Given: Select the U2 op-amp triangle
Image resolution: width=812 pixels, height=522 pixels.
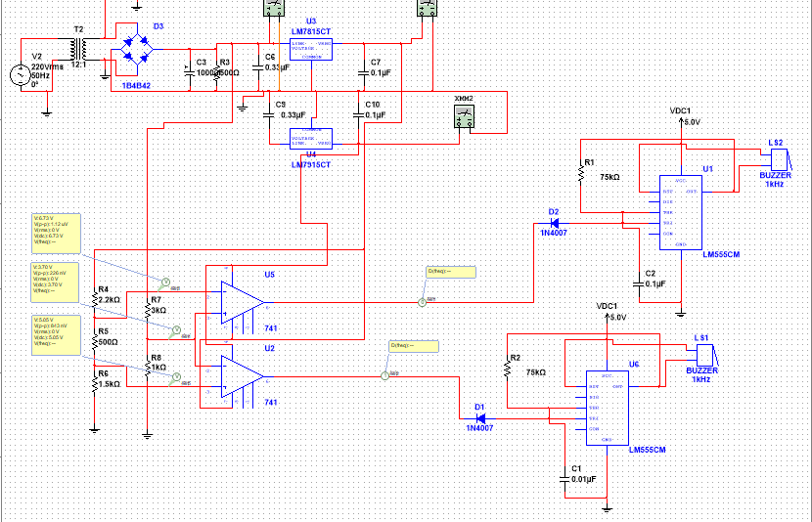Looking at the screenshot, I should (242, 376).
